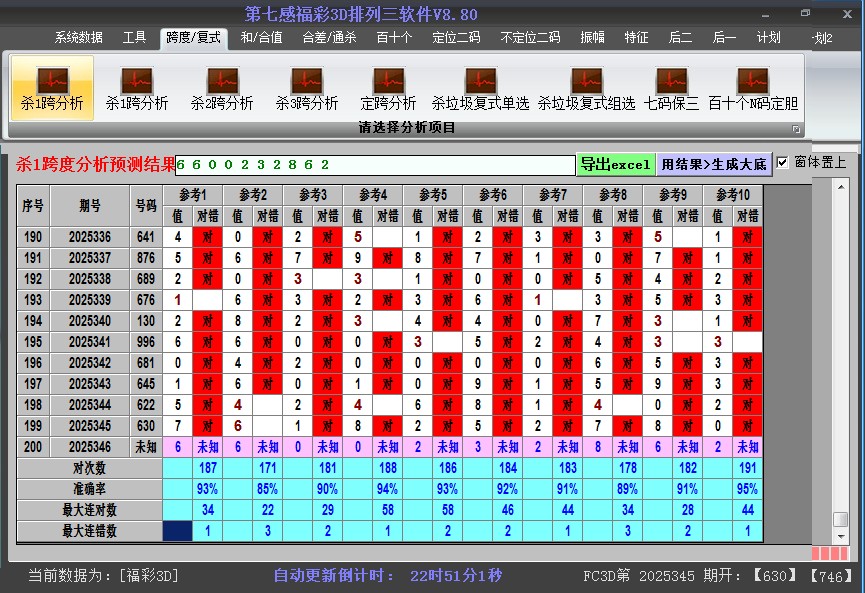Screen dimensions: 865x593
Task: Click the table's scrollbar up arrow
Action: coord(840,189)
